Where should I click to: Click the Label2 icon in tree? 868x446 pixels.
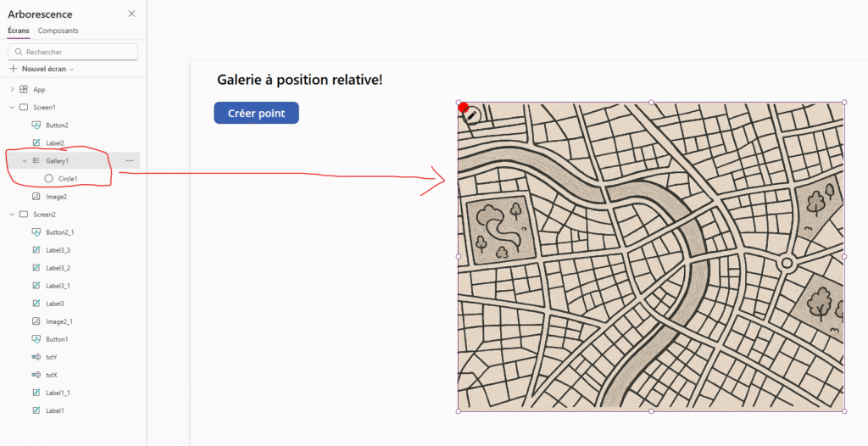click(36, 143)
